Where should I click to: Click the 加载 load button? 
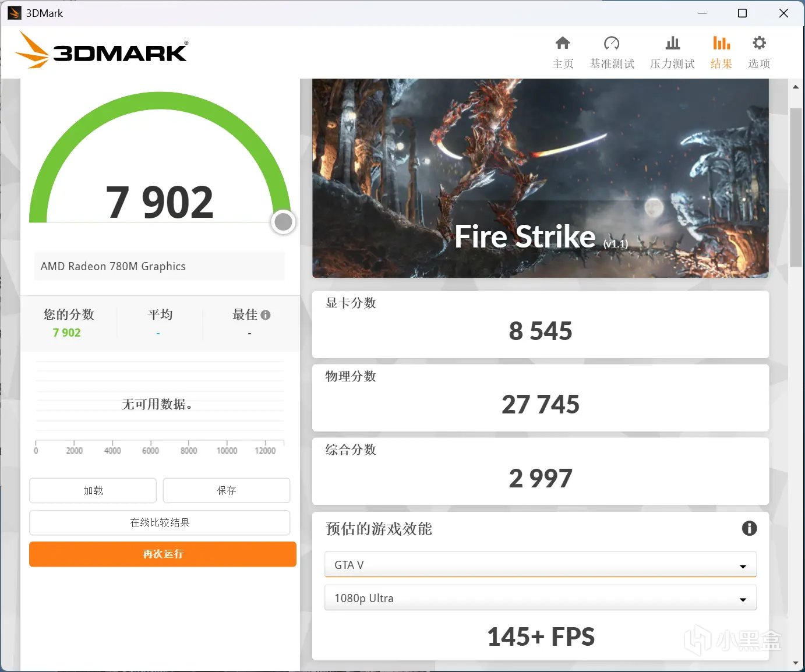click(93, 490)
